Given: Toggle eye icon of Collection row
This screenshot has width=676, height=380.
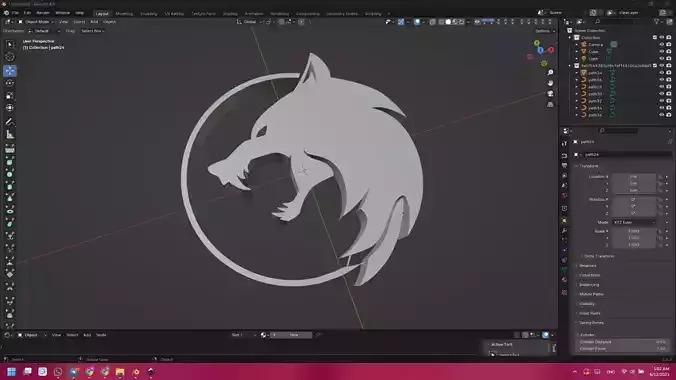Looking at the screenshot, I should coord(662,38).
